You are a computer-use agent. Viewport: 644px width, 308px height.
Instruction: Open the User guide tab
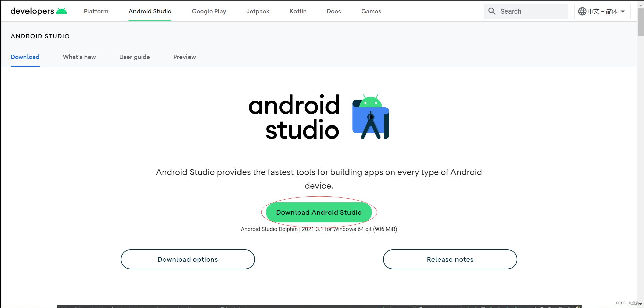tap(135, 57)
